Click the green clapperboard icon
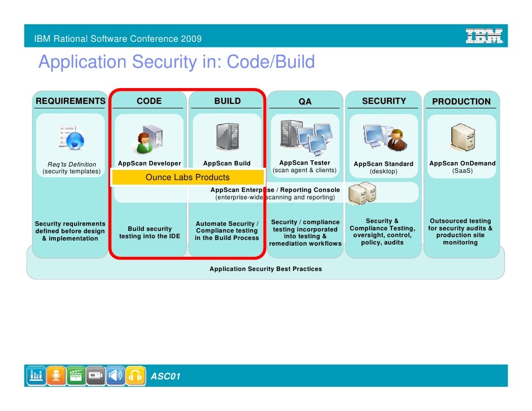 click(76, 375)
